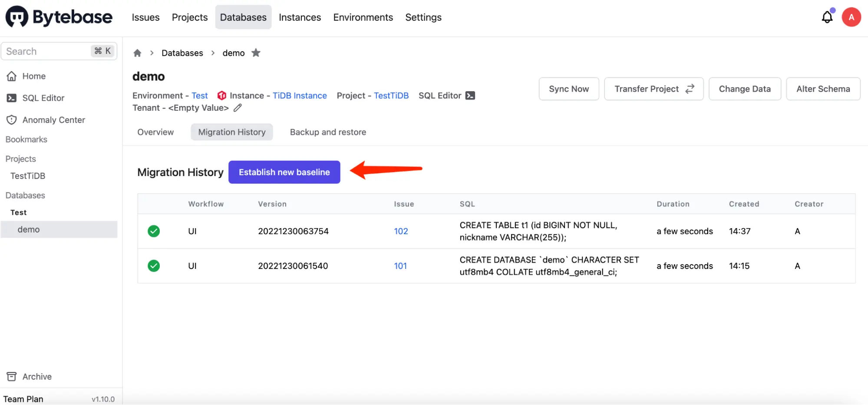Image resolution: width=868 pixels, height=405 pixels.
Task: Click version 20221230063754 cell
Action: click(294, 231)
